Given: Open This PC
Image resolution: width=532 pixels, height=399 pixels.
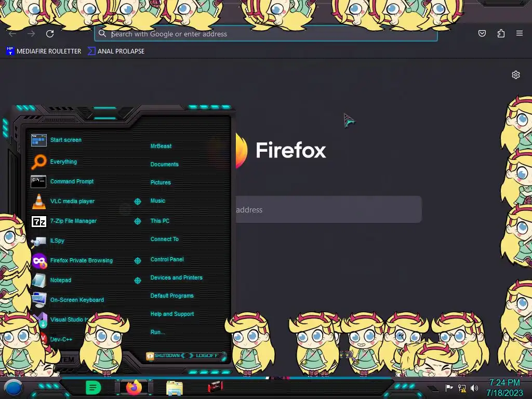Looking at the screenshot, I should (x=160, y=221).
